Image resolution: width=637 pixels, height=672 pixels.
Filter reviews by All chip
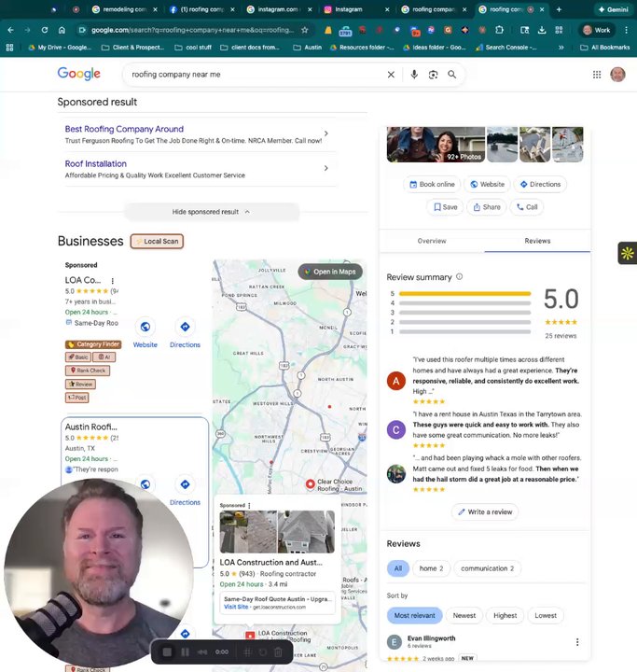point(398,568)
